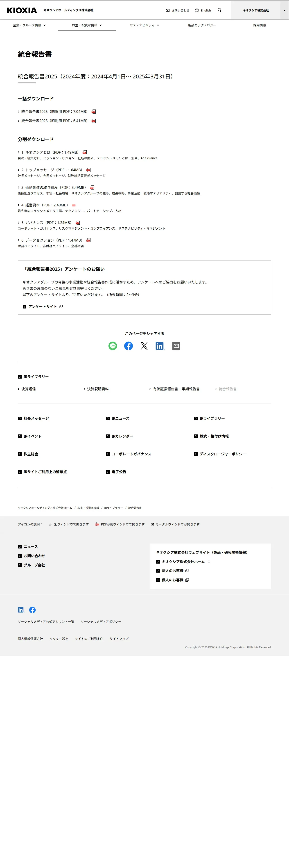The width and height of the screenshot is (289, 868).
Task: Share page via X icon
Action: tap(144, 346)
